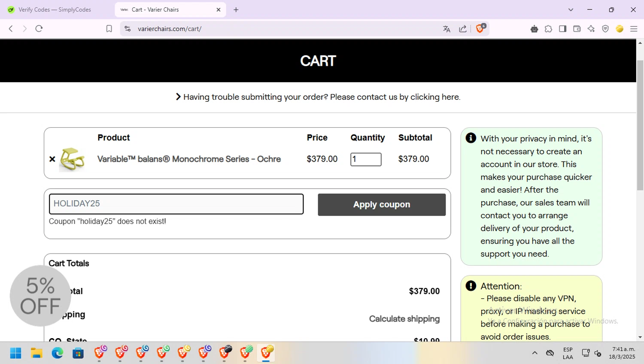Open Calculate shipping
Screen dimensions: 644x364
tap(404, 319)
